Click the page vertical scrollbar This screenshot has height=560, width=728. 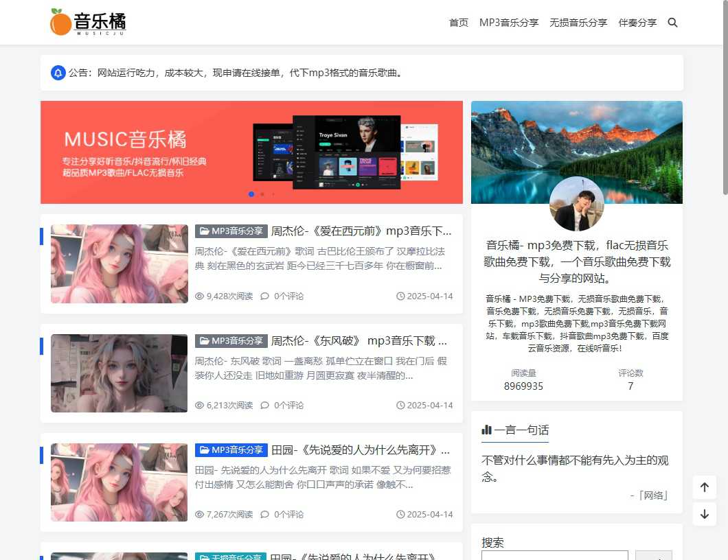(725, 97)
